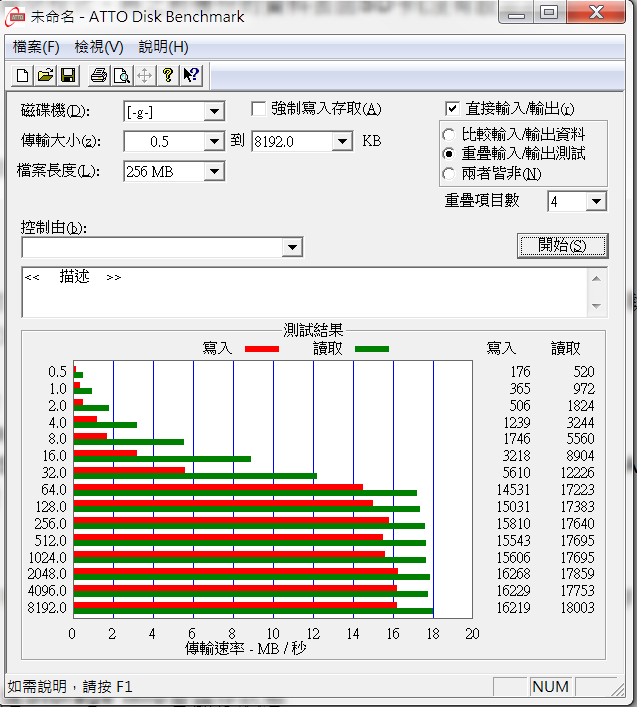Select the 比較輸入/輸出資料 radio button
The image size is (637, 707).
[x=449, y=135]
